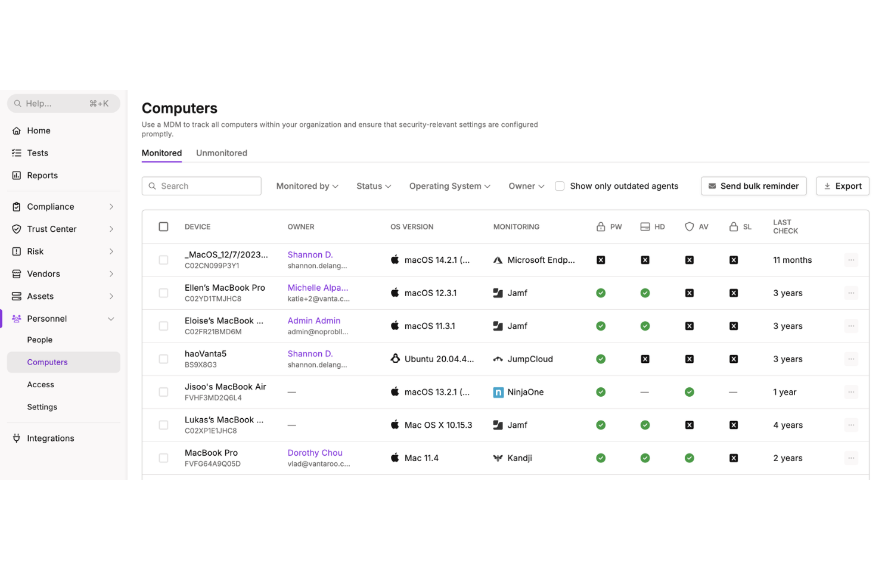
Task: Collapse the Personnel section chevron
Action: point(111,319)
